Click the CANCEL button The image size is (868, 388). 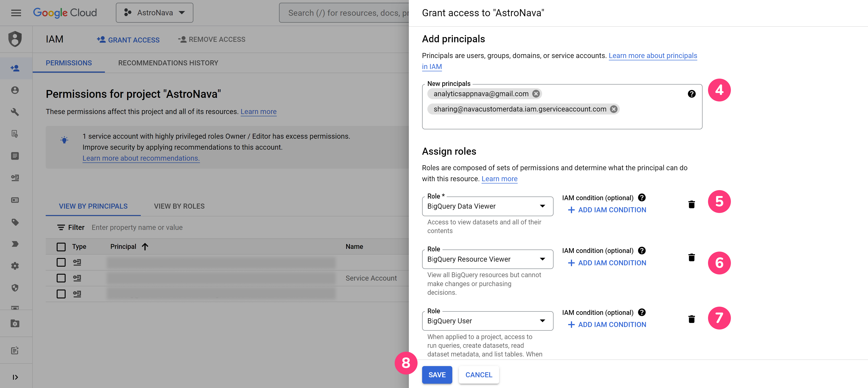pos(479,375)
